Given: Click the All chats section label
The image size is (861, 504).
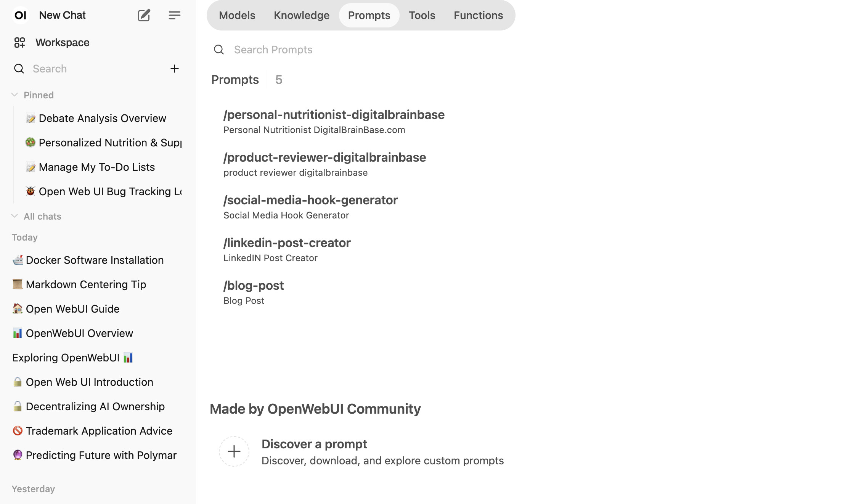Looking at the screenshot, I should [x=42, y=216].
